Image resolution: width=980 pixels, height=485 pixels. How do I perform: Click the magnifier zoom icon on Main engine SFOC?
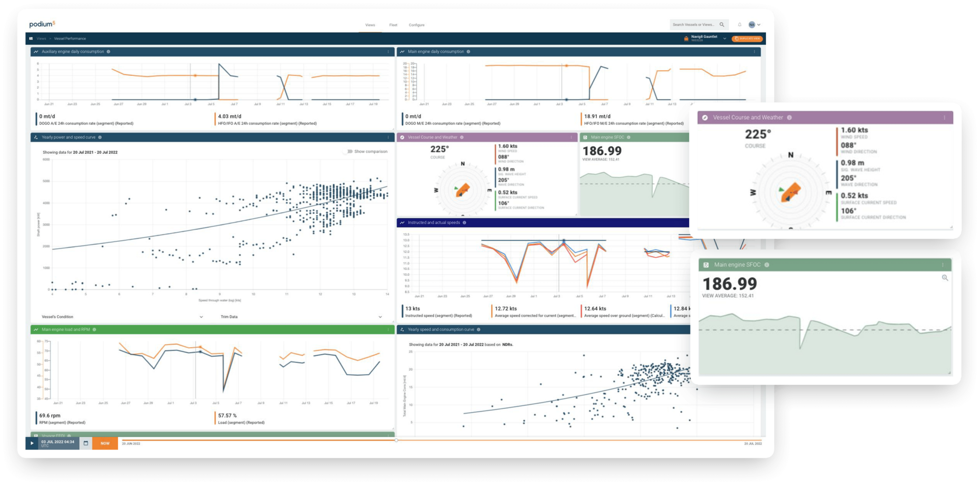click(945, 278)
